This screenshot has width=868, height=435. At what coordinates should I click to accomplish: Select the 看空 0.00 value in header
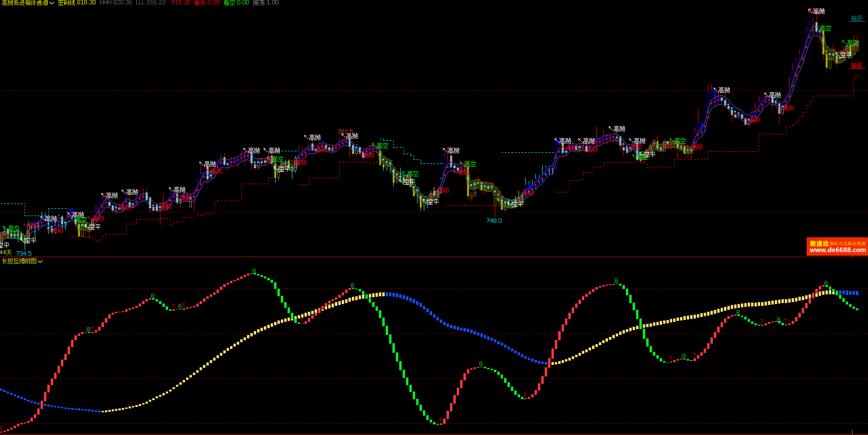coord(236,3)
